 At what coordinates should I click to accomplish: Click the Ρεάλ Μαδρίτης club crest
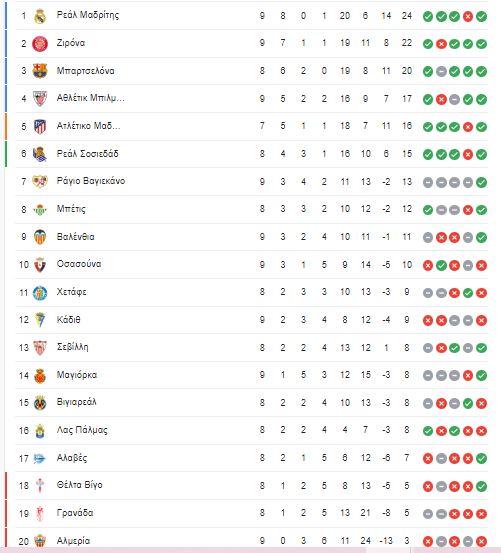pos(40,16)
